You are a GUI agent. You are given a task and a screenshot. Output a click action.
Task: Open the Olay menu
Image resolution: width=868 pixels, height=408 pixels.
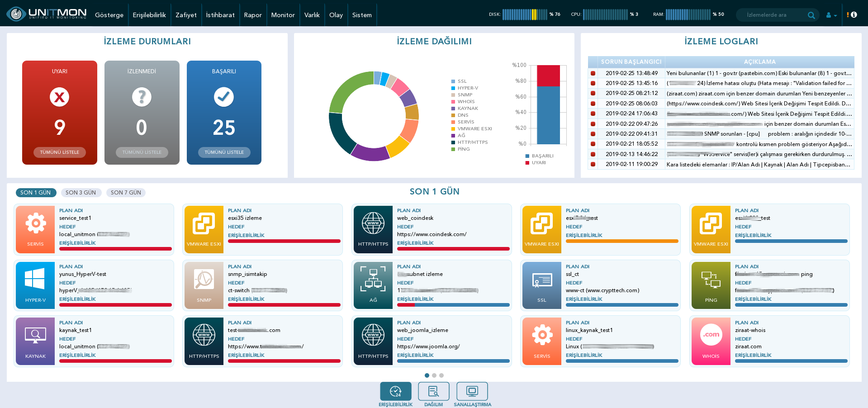pos(336,15)
